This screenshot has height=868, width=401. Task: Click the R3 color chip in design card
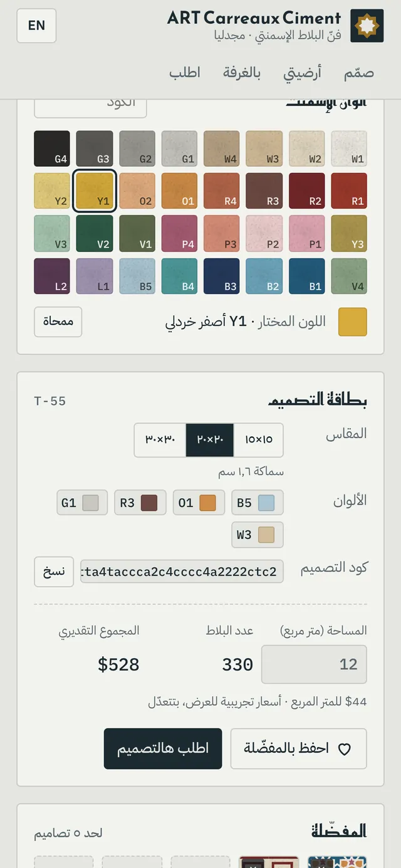coord(140,503)
